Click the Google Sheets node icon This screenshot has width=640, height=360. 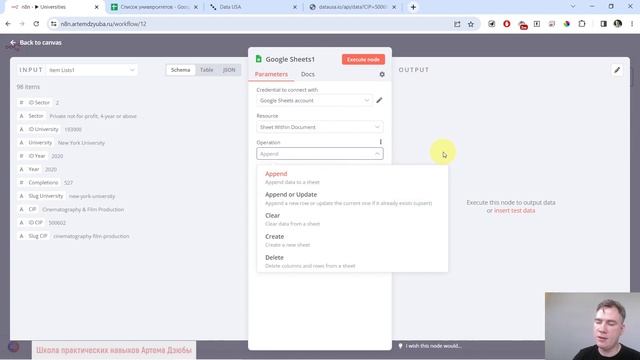[259, 59]
